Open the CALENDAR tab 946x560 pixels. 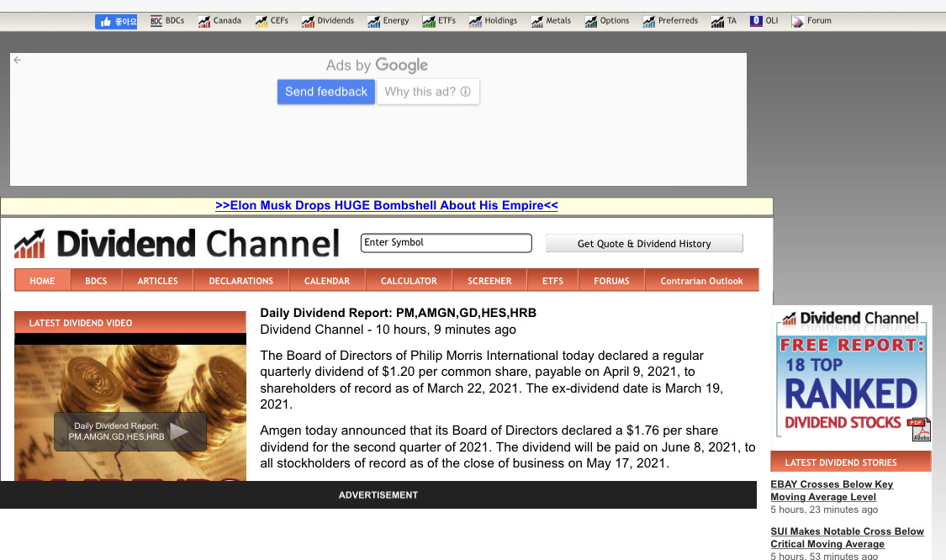(327, 281)
